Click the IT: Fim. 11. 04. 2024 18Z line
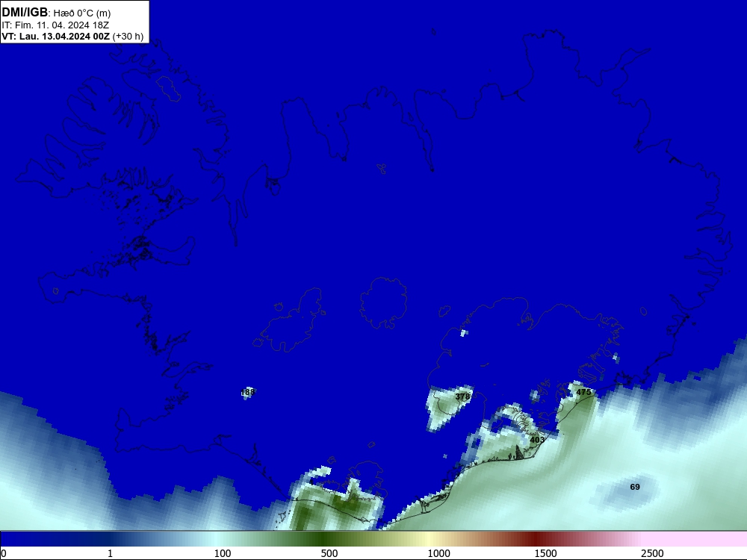 (55, 25)
